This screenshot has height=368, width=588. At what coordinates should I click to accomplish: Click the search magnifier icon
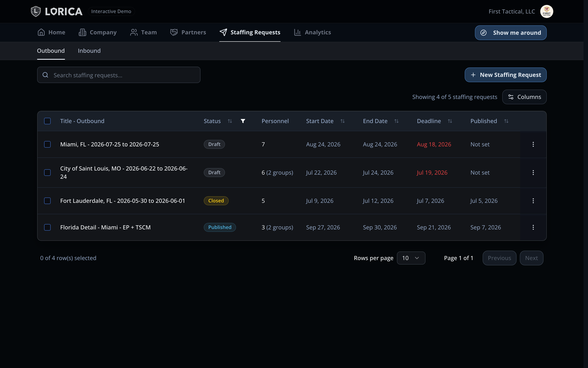46,75
